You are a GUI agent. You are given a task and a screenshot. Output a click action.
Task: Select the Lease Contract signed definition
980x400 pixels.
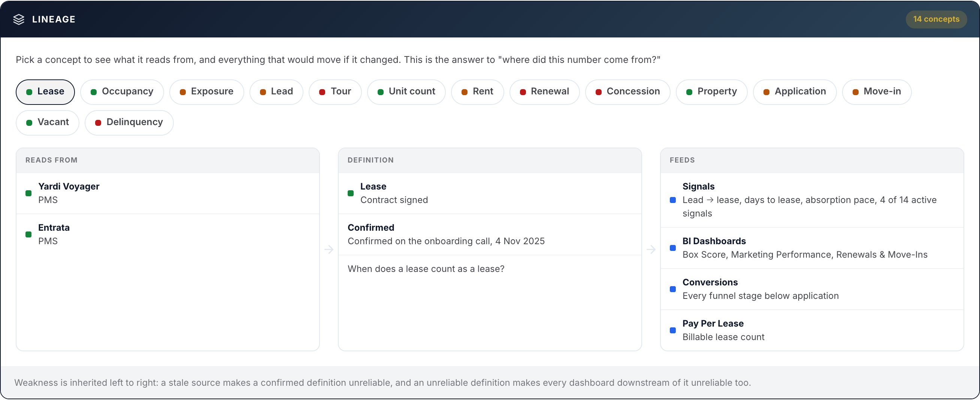490,193
